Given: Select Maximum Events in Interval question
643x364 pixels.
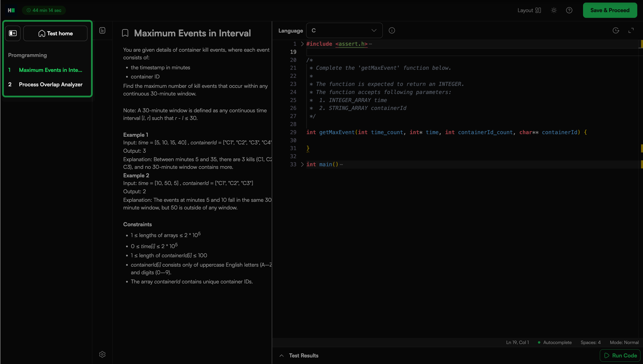Looking at the screenshot, I should (x=50, y=70).
